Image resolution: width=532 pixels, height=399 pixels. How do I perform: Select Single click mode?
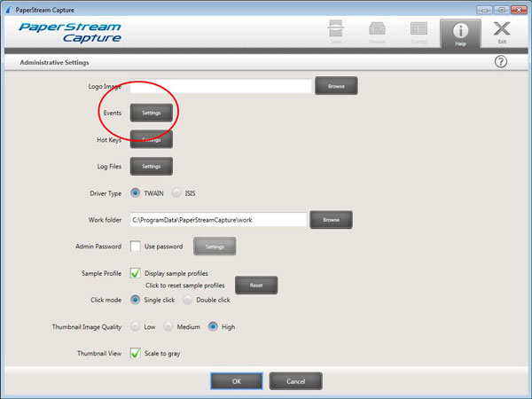tap(135, 300)
